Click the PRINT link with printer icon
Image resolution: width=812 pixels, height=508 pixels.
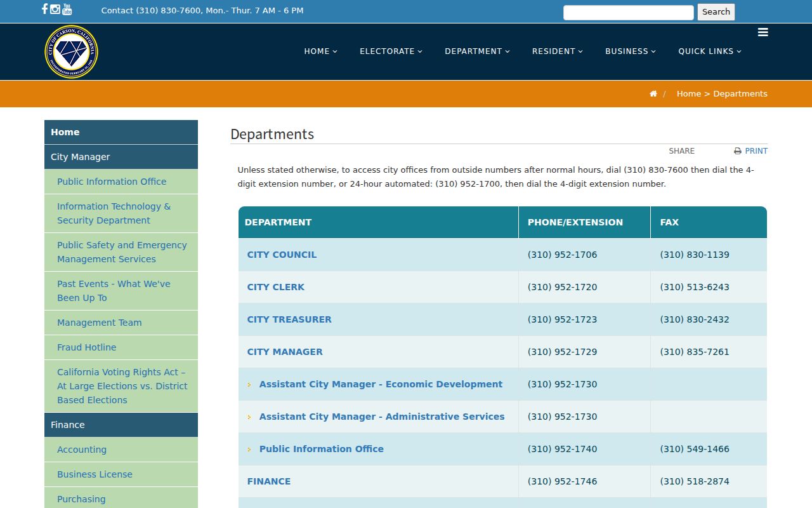pyautogui.click(x=751, y=151)
